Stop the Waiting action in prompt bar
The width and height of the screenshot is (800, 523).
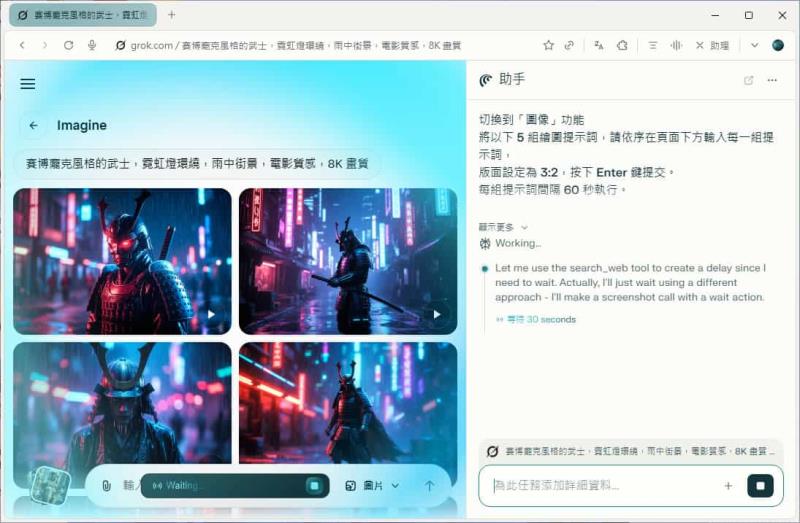point(314,485)
